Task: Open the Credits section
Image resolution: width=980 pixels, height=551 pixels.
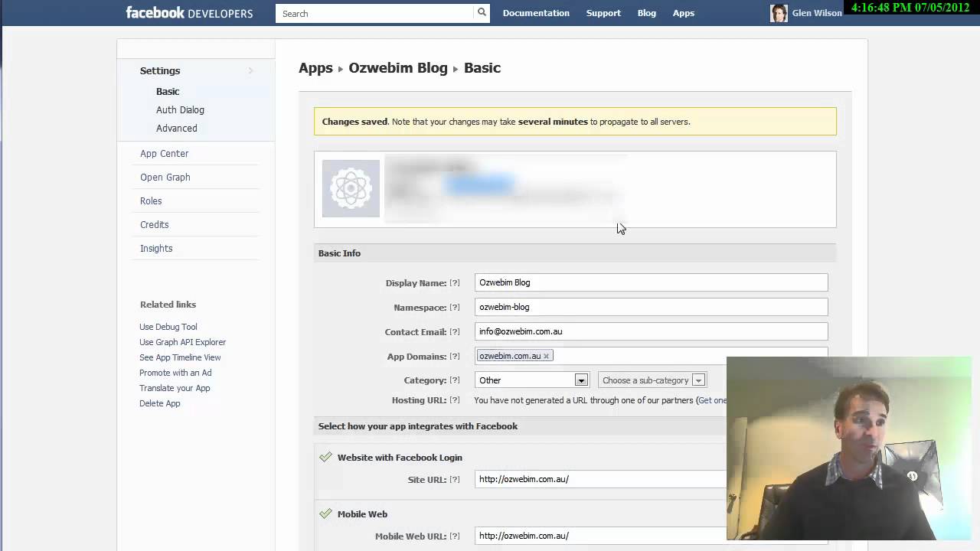Action: point(154,224)
